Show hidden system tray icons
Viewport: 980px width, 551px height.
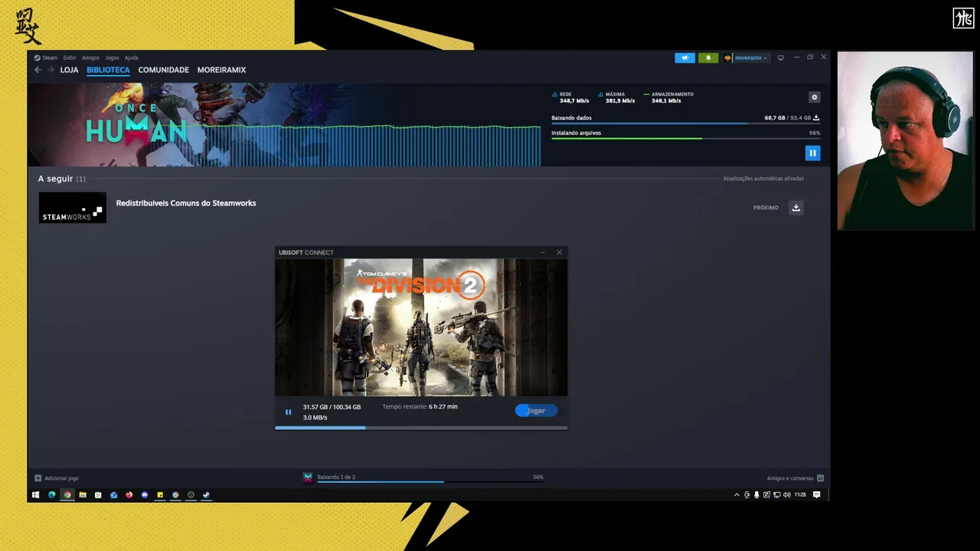click(x=737, y=495)
